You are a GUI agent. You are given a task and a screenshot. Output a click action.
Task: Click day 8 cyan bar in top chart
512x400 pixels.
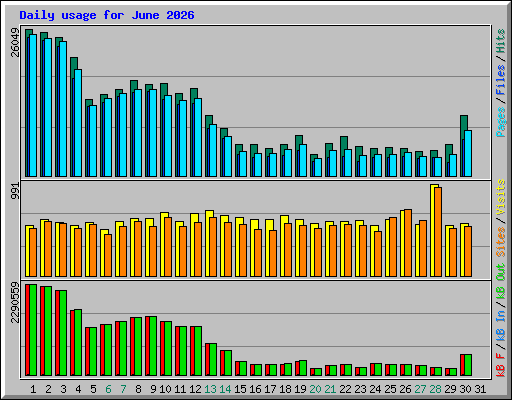(x=138, y=133)
